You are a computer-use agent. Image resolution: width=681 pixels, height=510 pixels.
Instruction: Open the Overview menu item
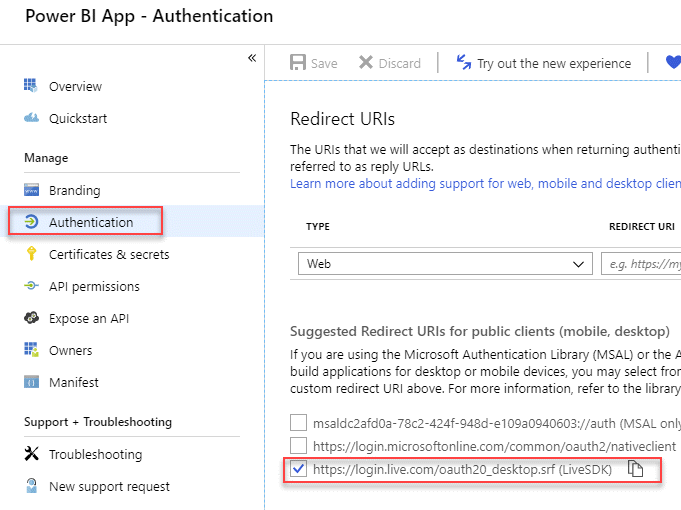click(75, 86)
